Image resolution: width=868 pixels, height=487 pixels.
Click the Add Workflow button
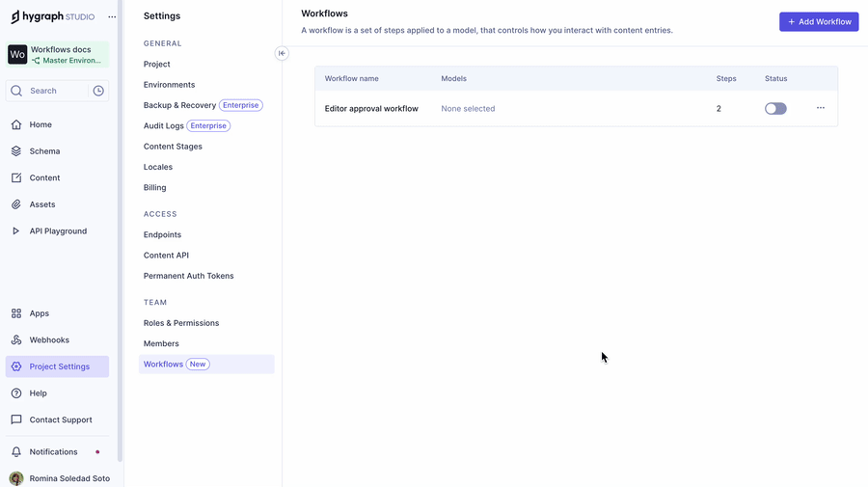819,21
